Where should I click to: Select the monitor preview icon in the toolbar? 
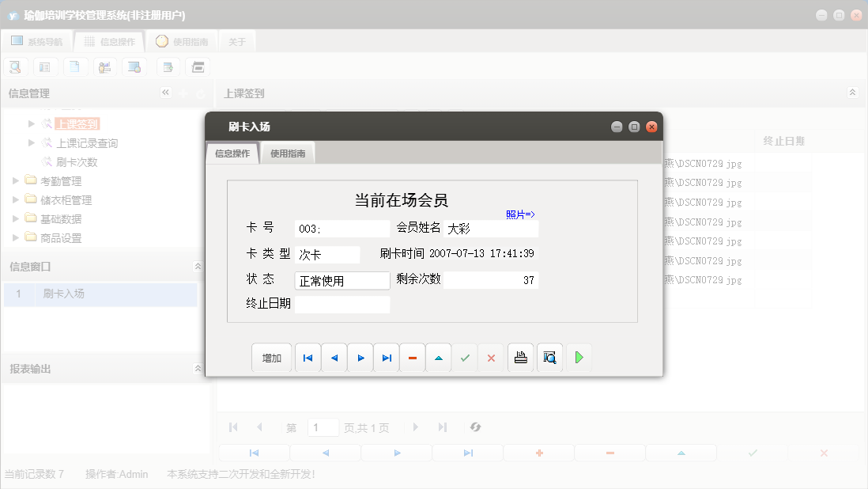135,66
